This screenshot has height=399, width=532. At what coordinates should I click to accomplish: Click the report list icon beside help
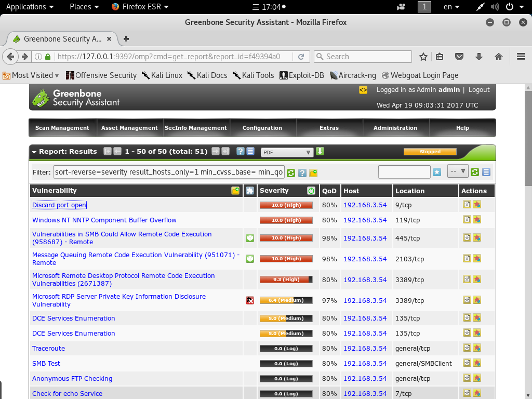[x=250, y=151]
